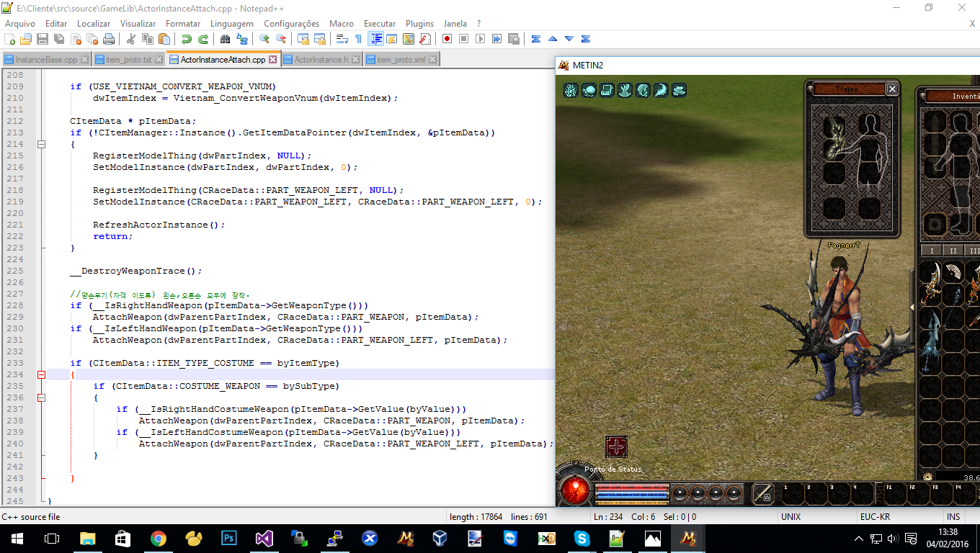Click the EUC-KR encoding in status bar

(x=875, y=517)
